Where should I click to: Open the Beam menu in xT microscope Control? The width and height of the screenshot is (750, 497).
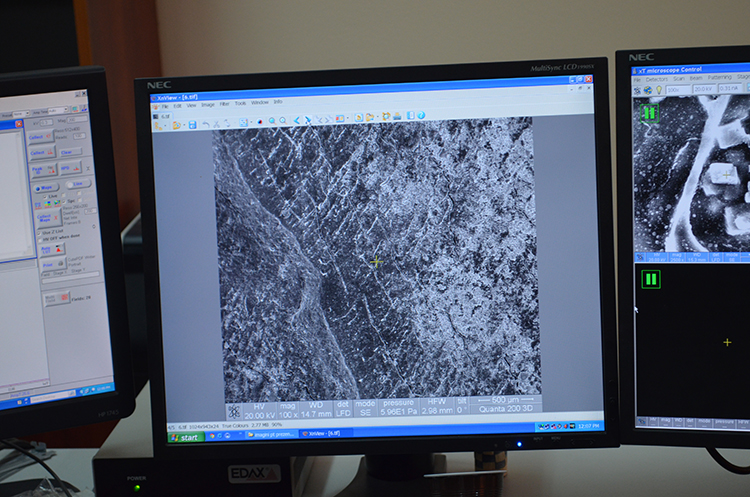click(x=696, y=78)
